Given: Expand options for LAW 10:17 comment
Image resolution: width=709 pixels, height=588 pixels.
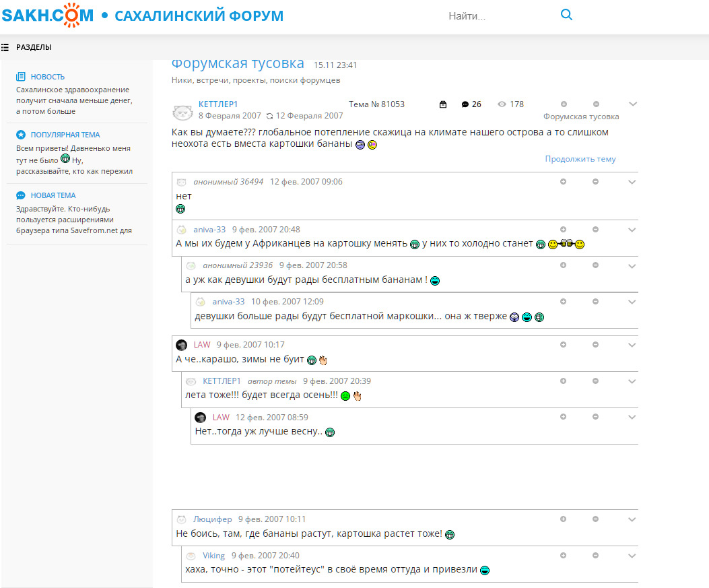Looking at the screenshot, I should pos(632,345).
